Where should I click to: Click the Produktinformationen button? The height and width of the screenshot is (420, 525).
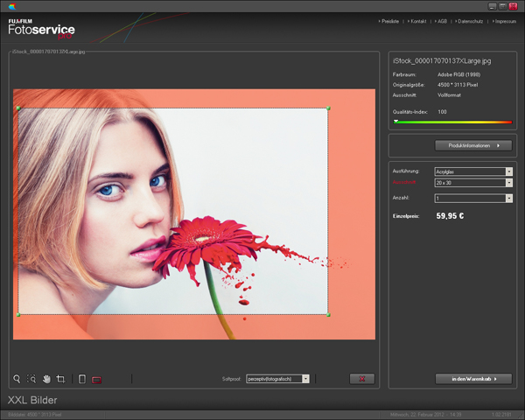point(472,145)
